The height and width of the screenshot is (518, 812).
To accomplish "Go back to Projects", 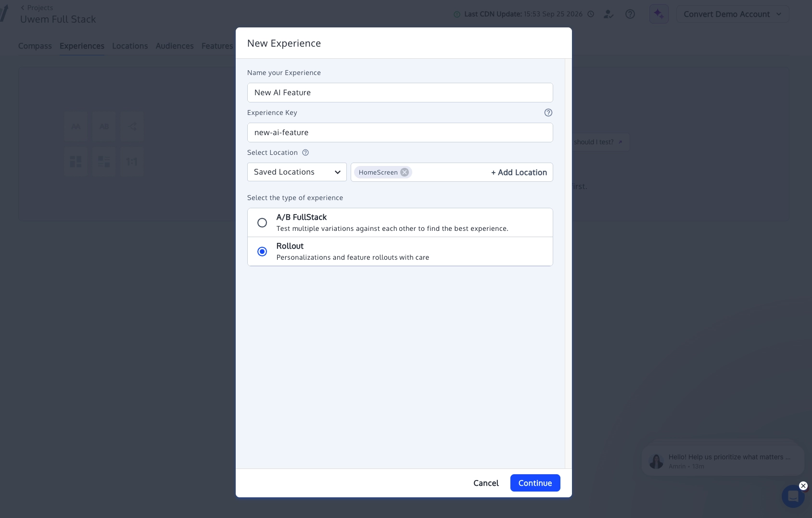I will click(37, 8).
